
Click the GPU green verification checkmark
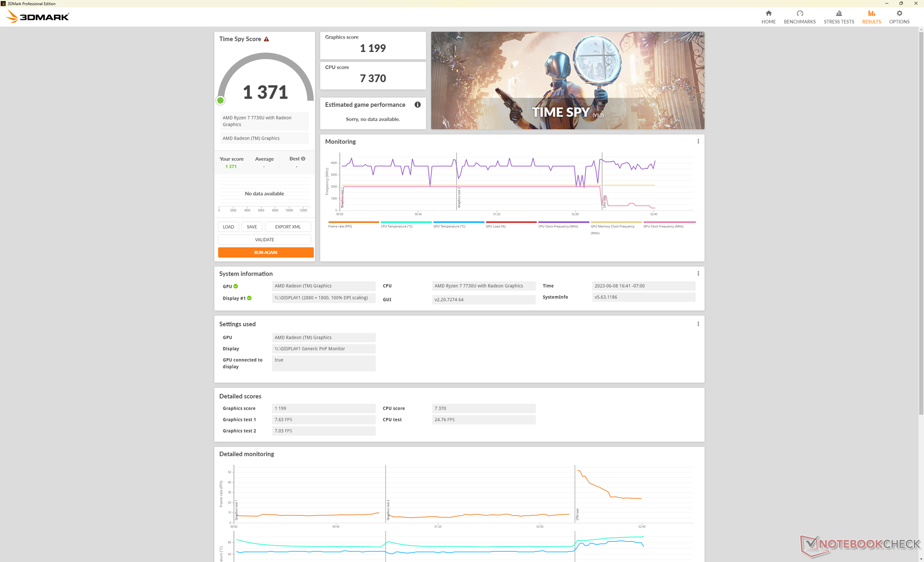click(x=236, y=286)
